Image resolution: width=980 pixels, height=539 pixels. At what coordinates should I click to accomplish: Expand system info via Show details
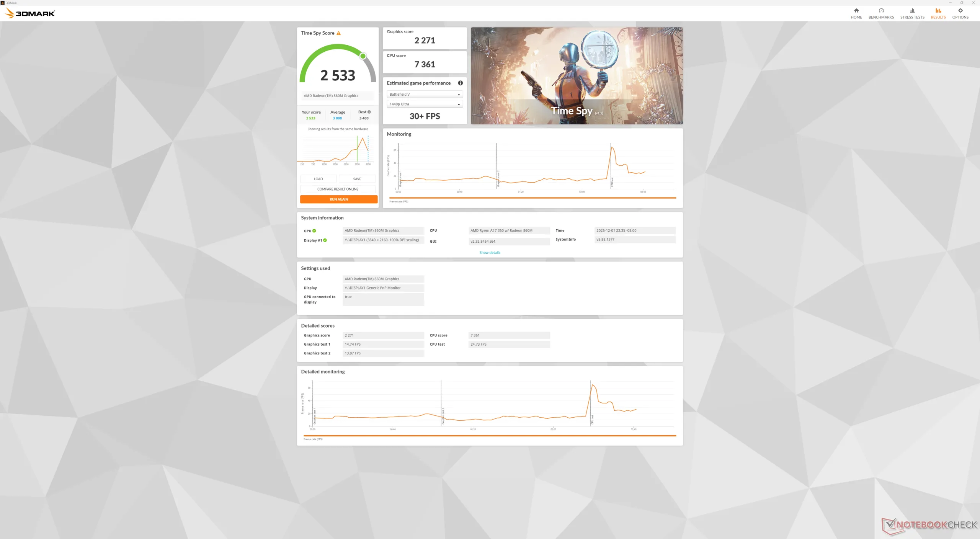click(x=490, y=253)
